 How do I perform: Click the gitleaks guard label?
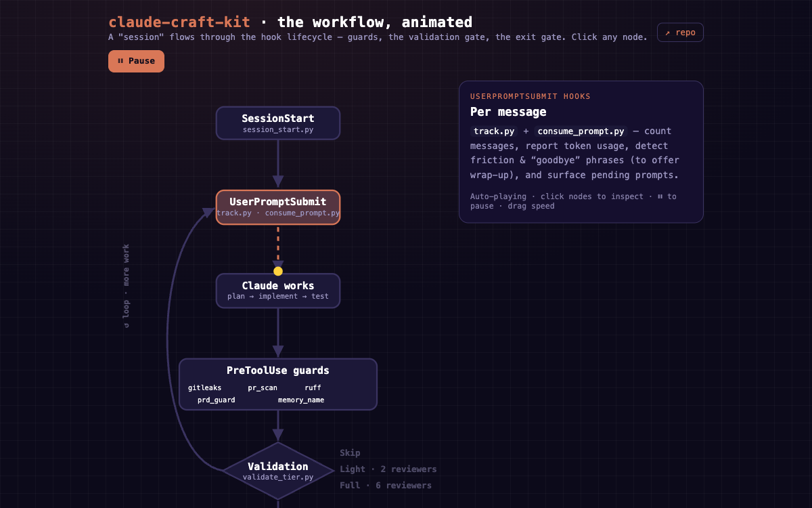[x=204, y=388]
